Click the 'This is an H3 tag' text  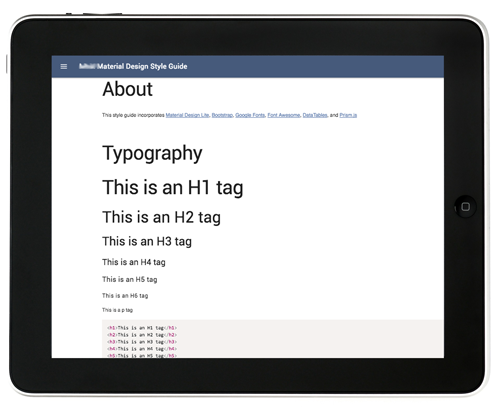[147, 242]
